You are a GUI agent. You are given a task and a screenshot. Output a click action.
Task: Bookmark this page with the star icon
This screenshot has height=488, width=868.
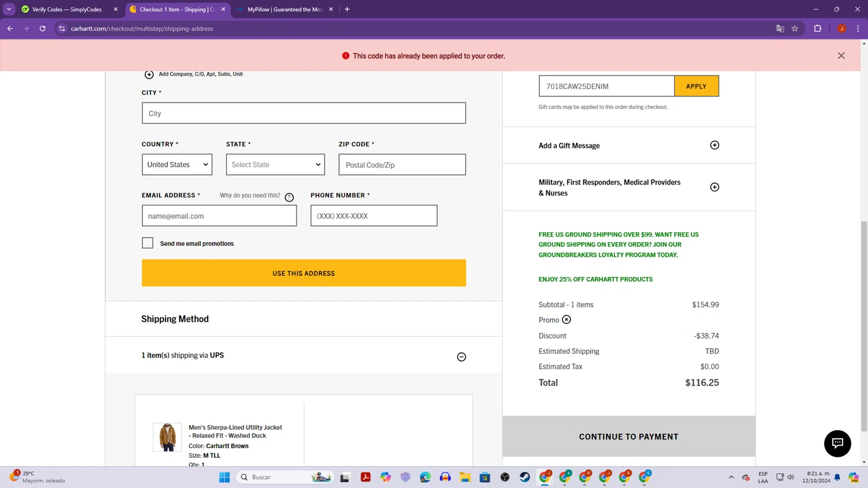795,28
